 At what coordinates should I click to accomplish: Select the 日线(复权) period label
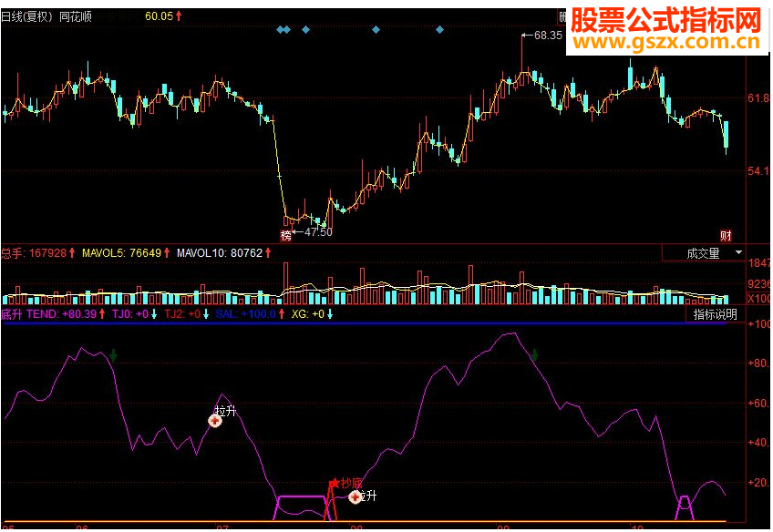tap(27, 15)
